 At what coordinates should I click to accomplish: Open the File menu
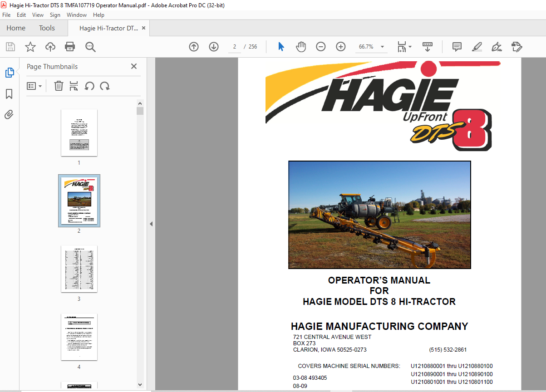tap(6, 15)
